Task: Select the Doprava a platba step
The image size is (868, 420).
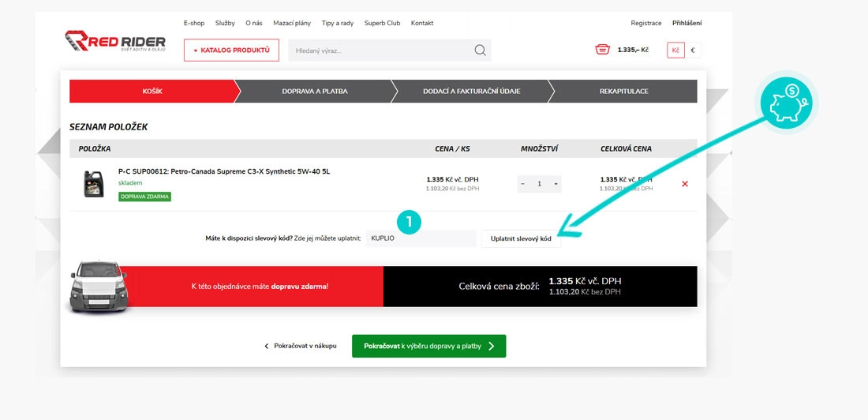Action: tap(314, 92)
